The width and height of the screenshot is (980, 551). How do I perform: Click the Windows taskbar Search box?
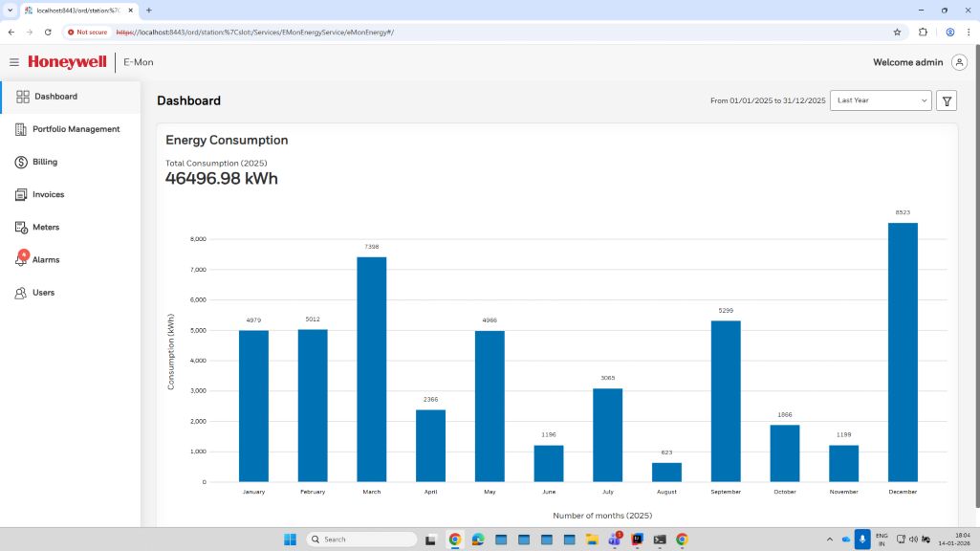(x=361, y=540)
